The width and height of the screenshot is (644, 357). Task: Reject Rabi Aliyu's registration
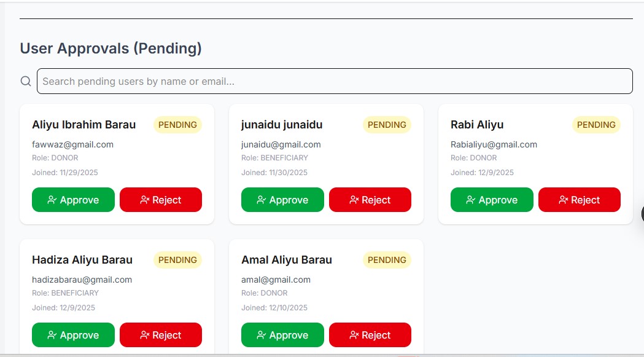pos(580,200)
